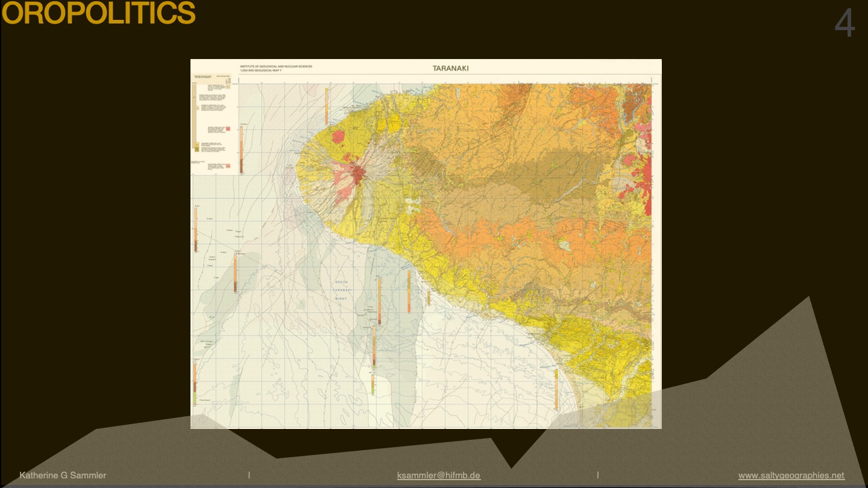Click the green-bottomed core column at map's left edge
The height and width of the screenshot is (488, 868).
pos(195,383)
